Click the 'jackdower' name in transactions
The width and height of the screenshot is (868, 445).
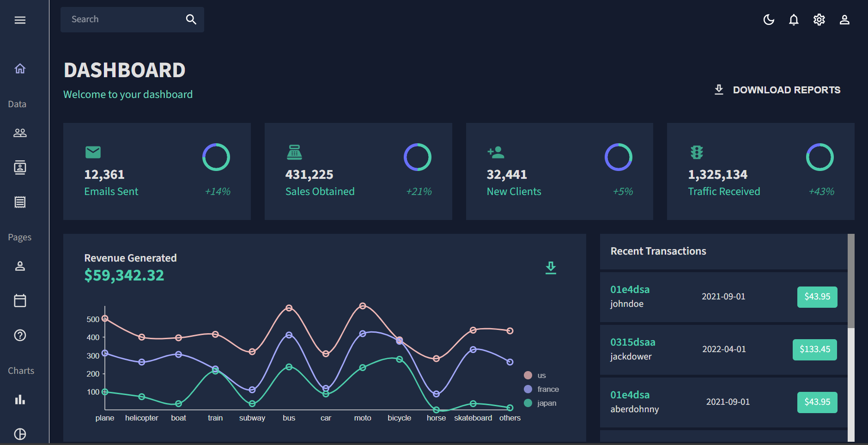point(631,357)
